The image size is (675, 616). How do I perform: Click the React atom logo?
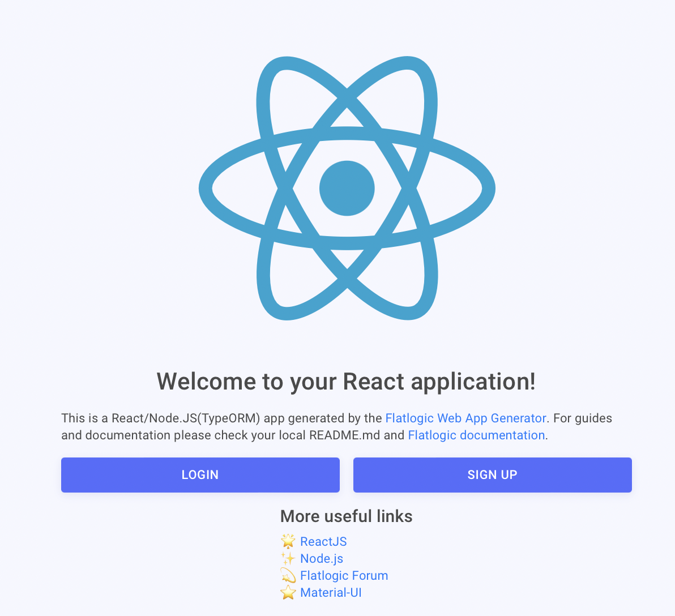[347, 188]
